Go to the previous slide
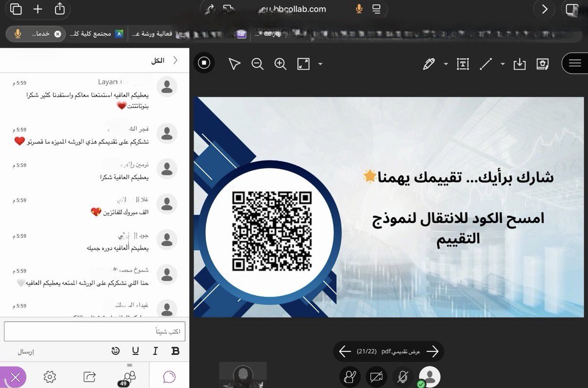 pos(345,351)
